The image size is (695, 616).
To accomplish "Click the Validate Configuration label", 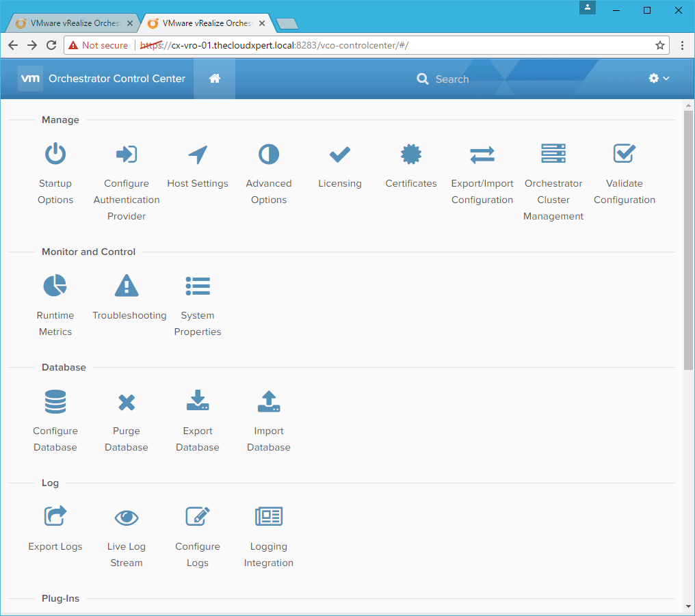I will [x=625, y=191].
